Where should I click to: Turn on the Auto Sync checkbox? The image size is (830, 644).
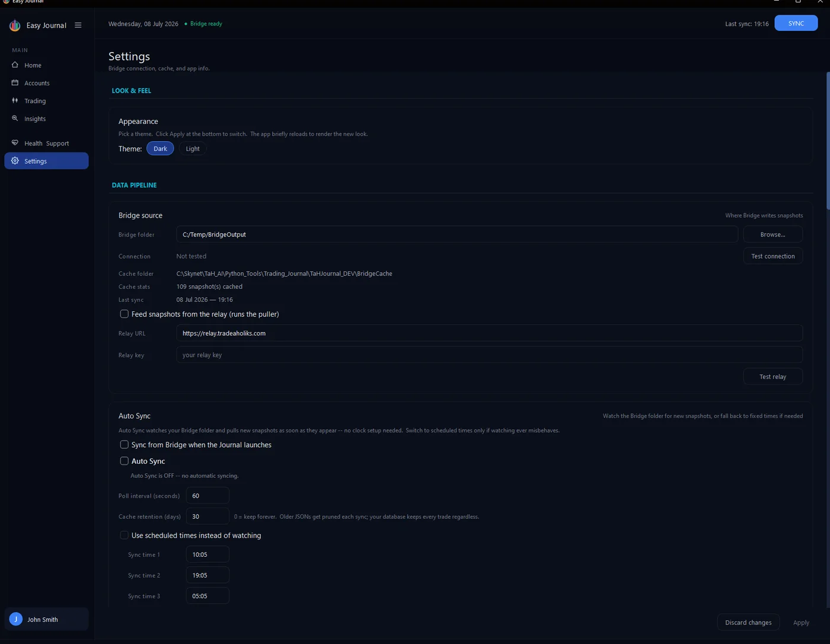click(x=124, y=461)
